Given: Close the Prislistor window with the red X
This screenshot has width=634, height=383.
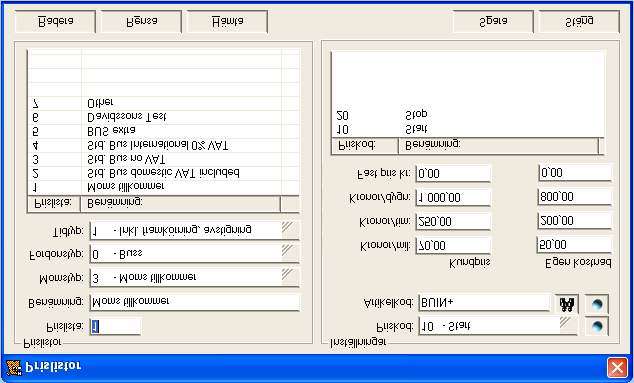Looking at the screenshot, I should coord(617,368).
